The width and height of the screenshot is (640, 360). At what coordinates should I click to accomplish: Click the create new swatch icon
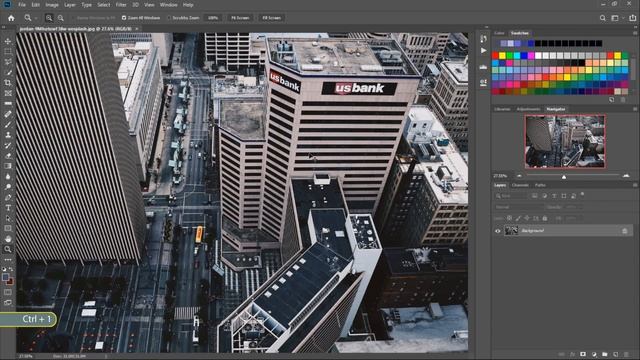coord(611,100)
